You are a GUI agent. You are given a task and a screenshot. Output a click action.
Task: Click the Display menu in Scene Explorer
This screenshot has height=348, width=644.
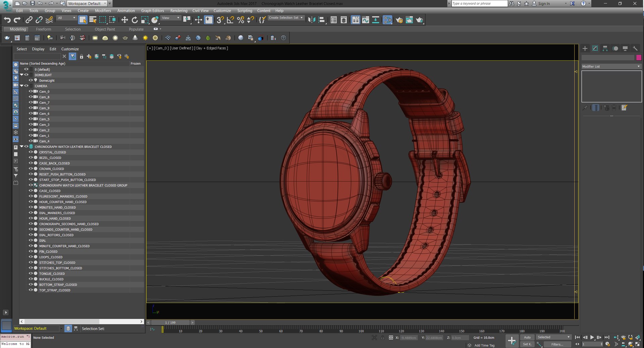[x=38, y=49]
